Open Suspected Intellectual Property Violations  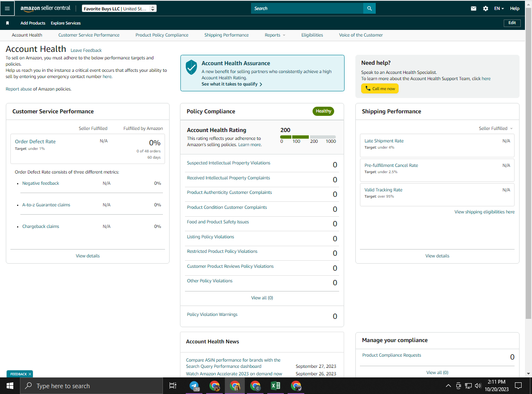229,163
